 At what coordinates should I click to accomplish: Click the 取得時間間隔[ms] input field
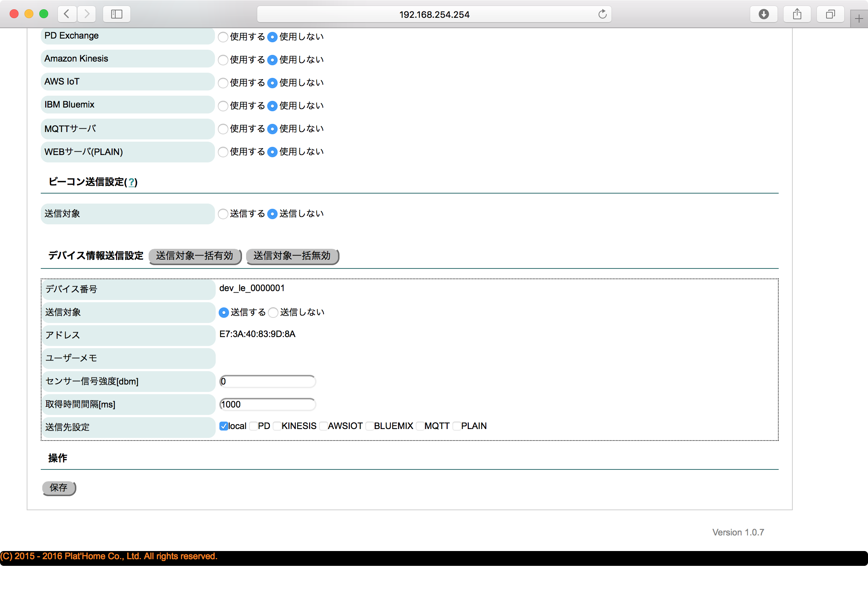[x=268, y=404]
